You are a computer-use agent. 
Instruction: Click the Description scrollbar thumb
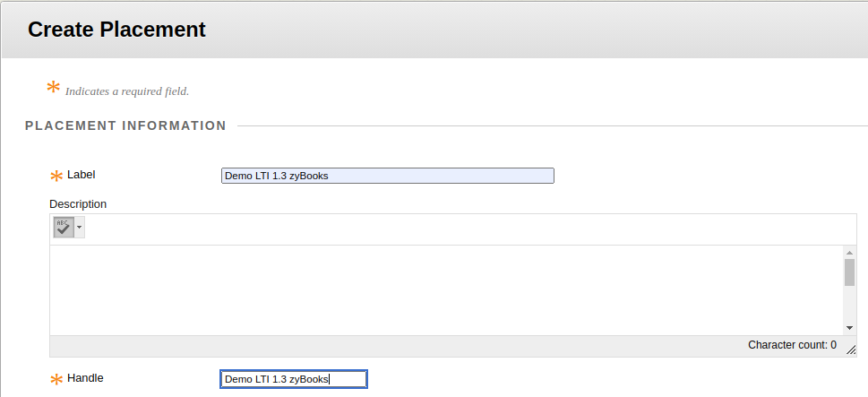point(850,272)
